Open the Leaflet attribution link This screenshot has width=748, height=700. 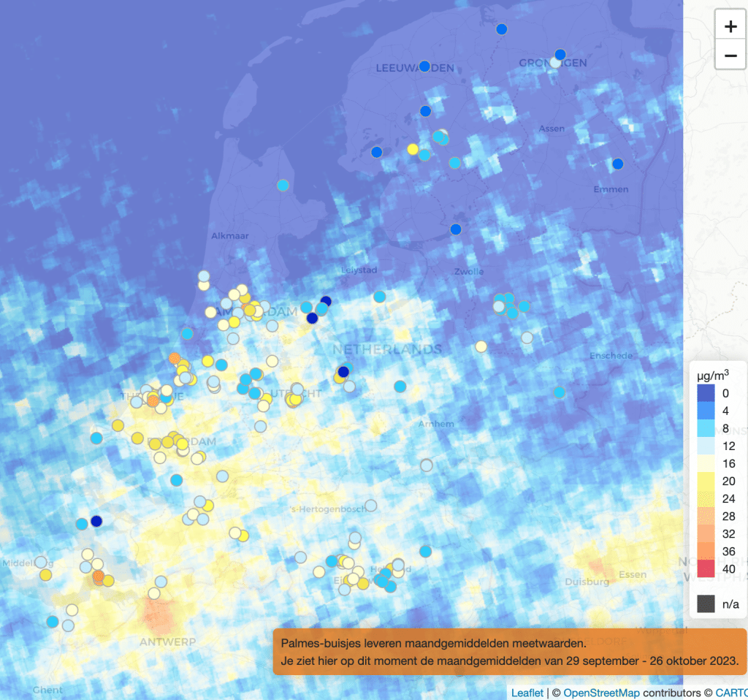pyautogui.click(x=527, y=693)
